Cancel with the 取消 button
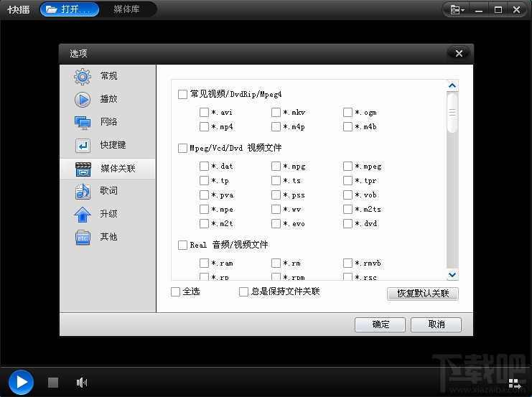Viewport: 532px width, 397px height. [436, 324]
